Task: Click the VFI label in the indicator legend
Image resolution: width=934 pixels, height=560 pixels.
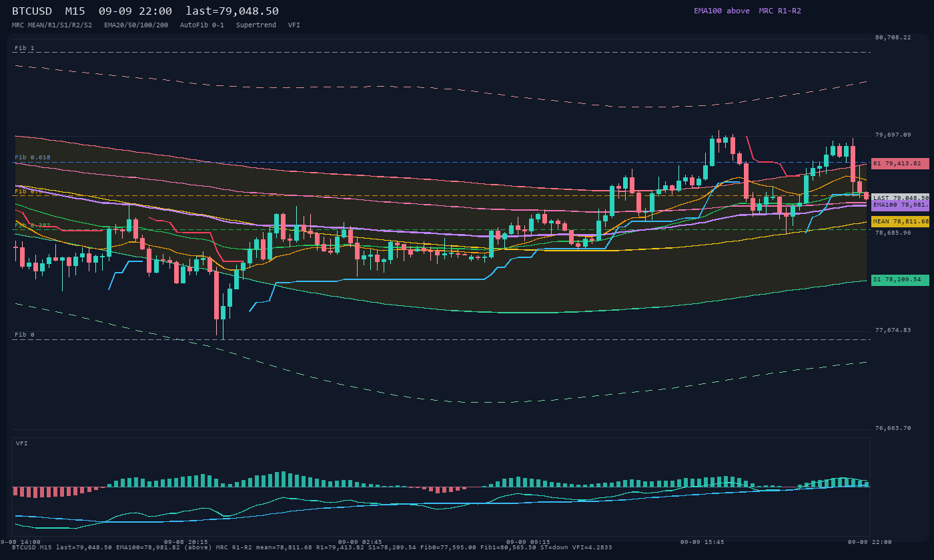Action: click(x=294, y=25)
